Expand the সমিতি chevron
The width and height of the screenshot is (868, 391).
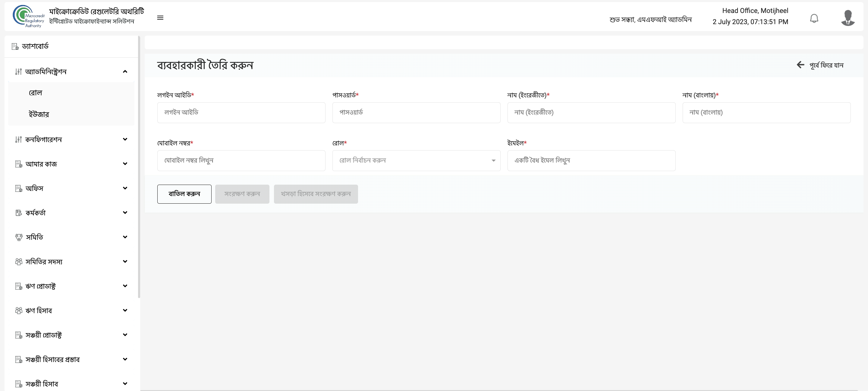point(125,237)
